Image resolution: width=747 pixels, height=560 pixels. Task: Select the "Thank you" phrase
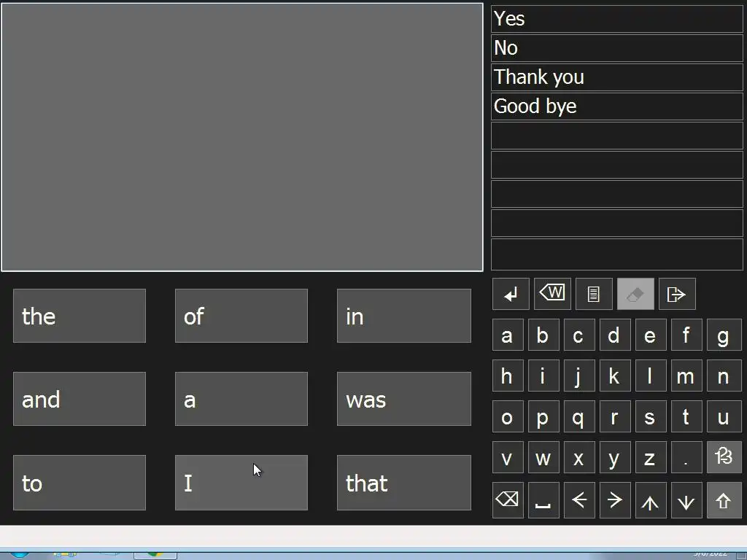pos(616,77)
